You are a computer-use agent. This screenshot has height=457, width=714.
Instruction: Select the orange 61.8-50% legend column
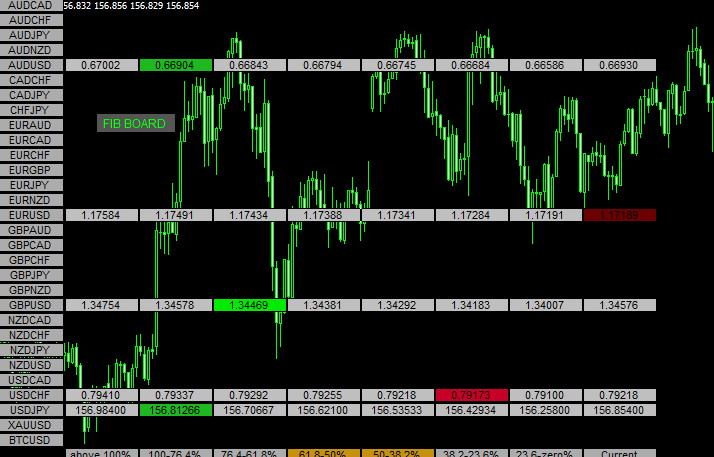pos(323,453)
